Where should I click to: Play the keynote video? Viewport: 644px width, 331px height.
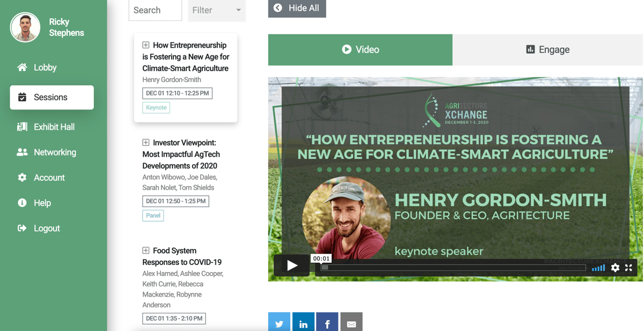tap(292, 265)
